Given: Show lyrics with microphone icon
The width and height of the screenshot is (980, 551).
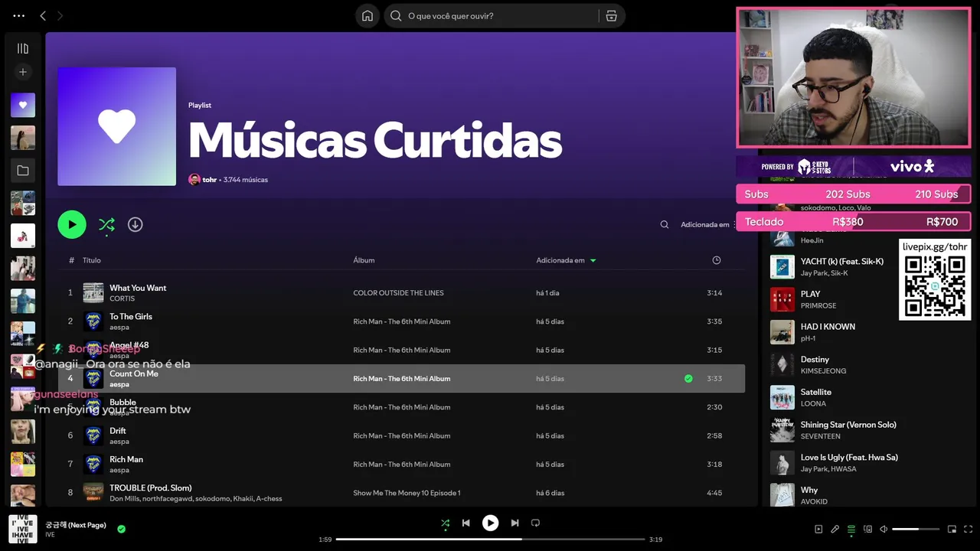Looking at the screenshot, I should pos(835,529).
